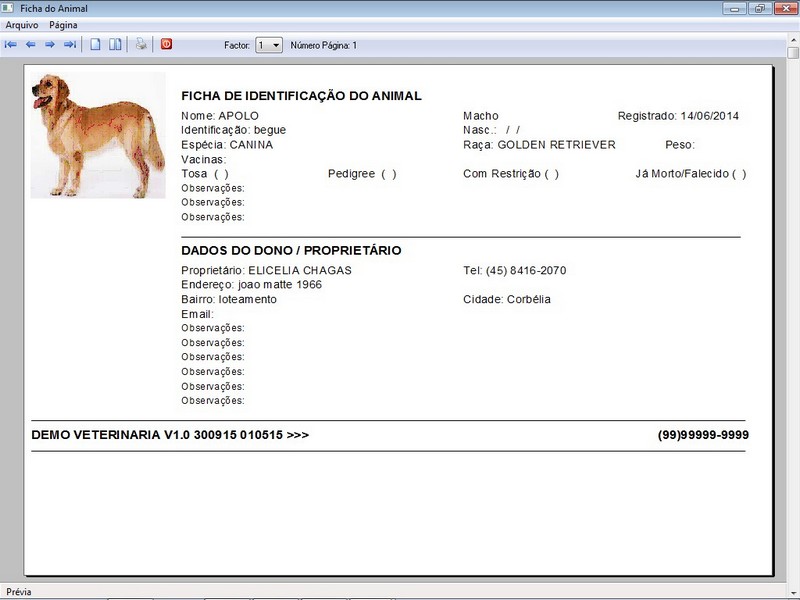Click the 'Vacinas:' label
The width and height of the screenshot is (800, 600).
pos(204,160)
